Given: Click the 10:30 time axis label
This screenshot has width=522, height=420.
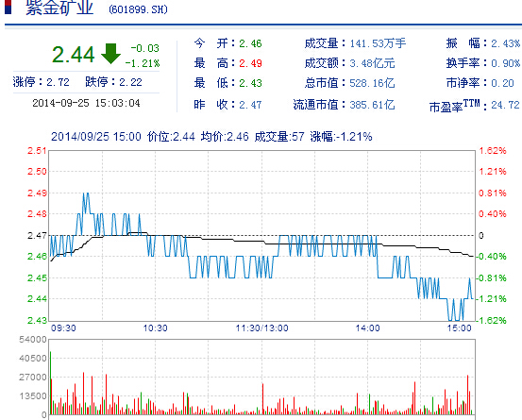Looking at the screenshot, I should coord(155,328).
